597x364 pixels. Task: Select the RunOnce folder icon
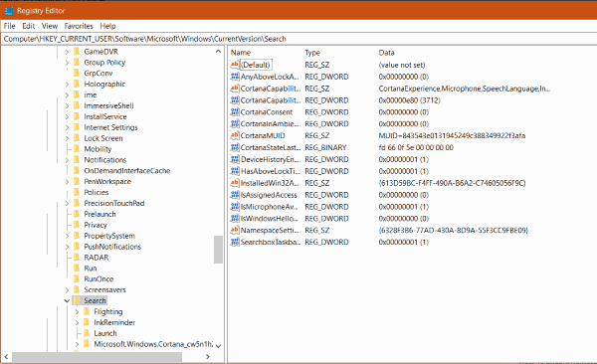tap(77, 279)
